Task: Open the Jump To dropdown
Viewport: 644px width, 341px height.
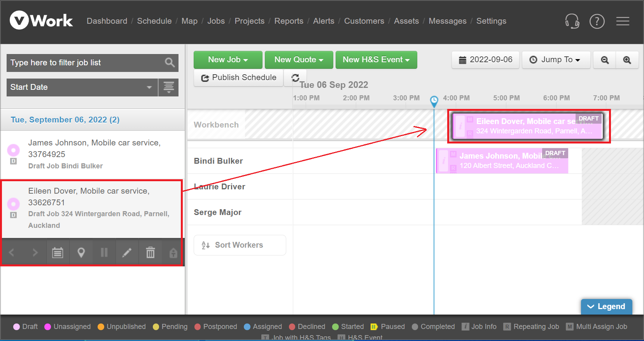Action: coord(556,60)
